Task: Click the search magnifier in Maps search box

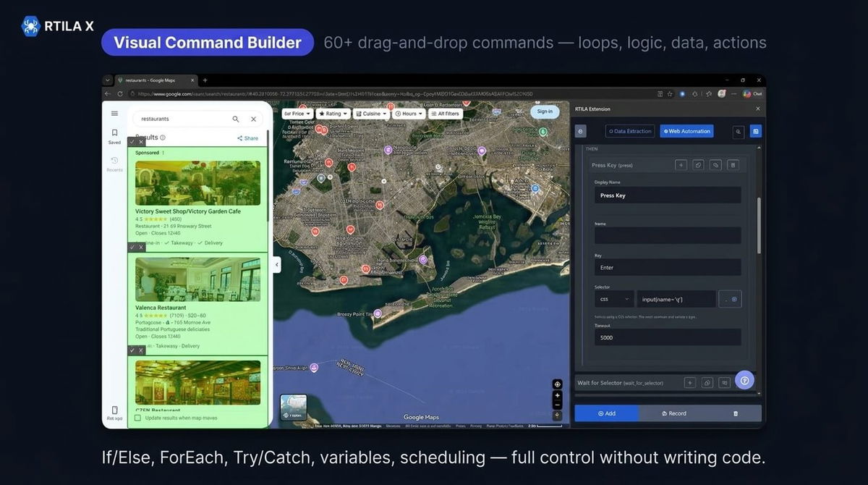Action: 236,119
